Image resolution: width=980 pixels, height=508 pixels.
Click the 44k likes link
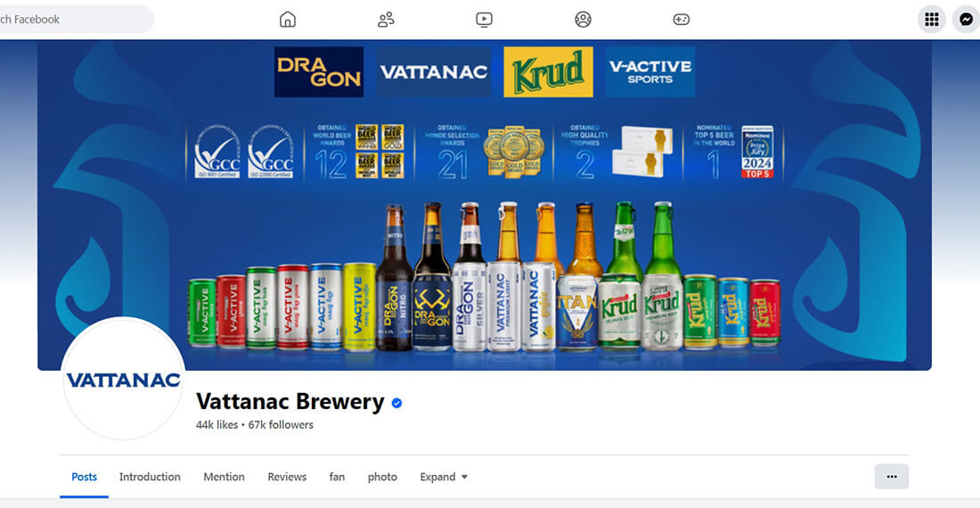(x=216, y=425)
